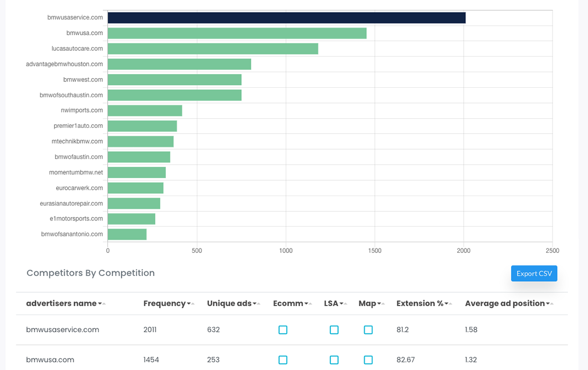Toggle Ecomm checkbox for bmwusa.com row

pos(283,360)
